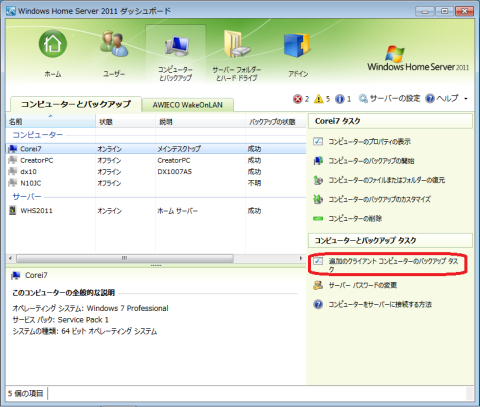
Task: Click the N10JC row computer icon
Action: (13, 183)
